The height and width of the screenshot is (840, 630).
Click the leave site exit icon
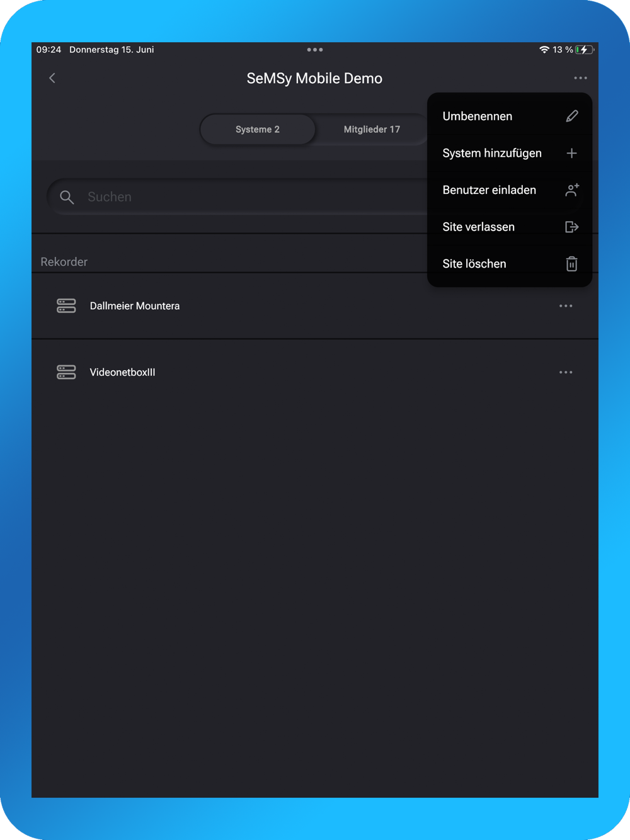571,227
